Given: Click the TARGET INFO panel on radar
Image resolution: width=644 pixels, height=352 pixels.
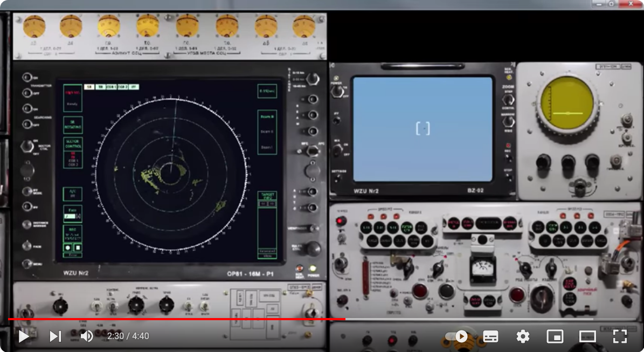Looking at the screenshot, I should click(x=267, y=195).
